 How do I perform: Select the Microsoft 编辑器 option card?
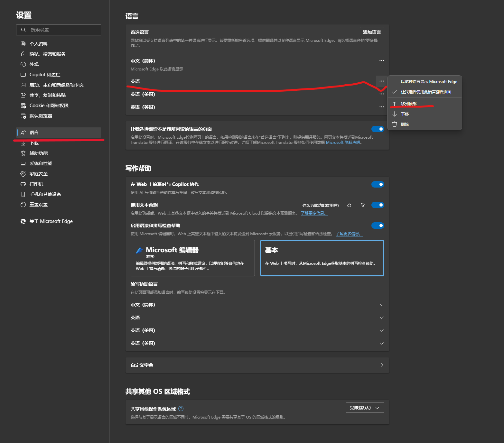tap(193, 258)
